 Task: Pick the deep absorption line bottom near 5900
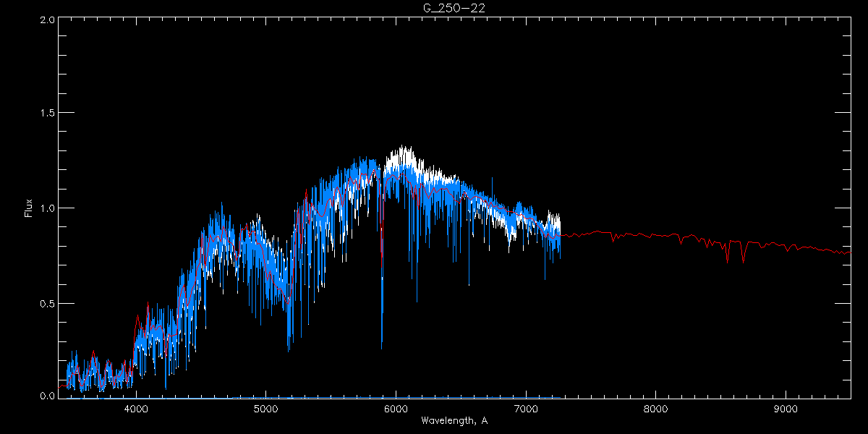(382, 346)
